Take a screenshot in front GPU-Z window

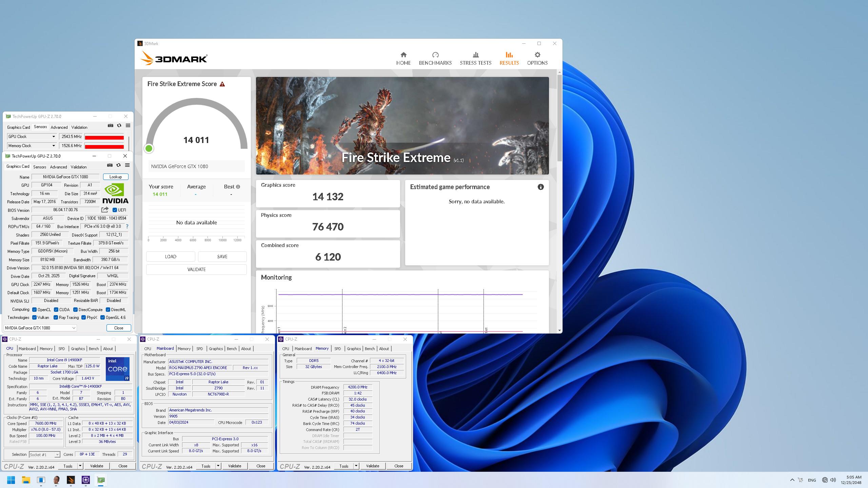point(110,165)
